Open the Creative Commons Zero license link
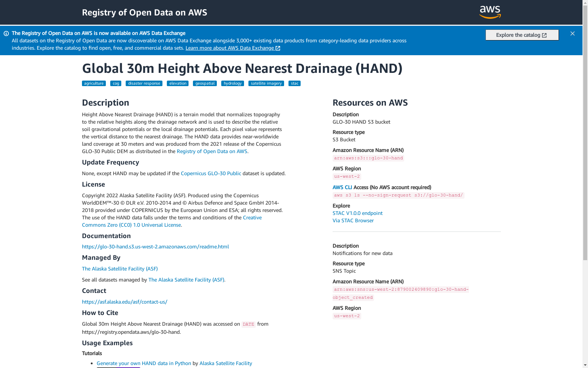This screenshot has height=368, width=588. (172, 221)
